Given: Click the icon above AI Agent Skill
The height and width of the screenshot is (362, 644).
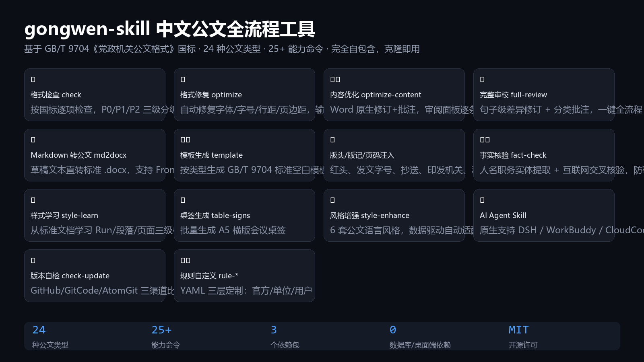Looking at the screenshot, I should pyautogui.click(x=482, y=200).
